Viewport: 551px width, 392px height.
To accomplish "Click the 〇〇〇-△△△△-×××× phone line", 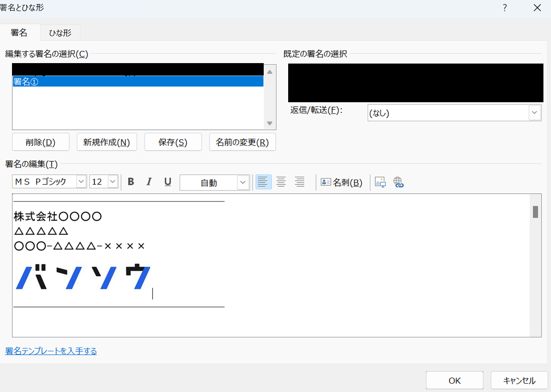I will (x=80, y=246).
